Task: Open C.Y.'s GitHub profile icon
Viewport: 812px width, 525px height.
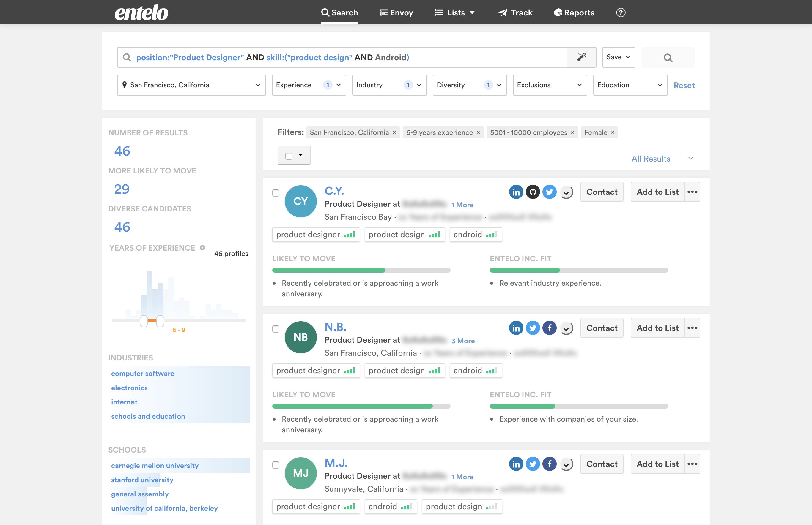Action: 533,192
